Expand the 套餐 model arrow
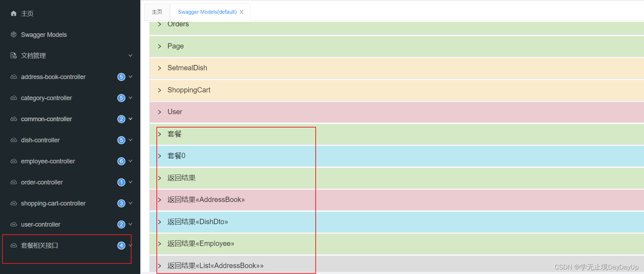The image size is (644, 274). tap(160, 134)
